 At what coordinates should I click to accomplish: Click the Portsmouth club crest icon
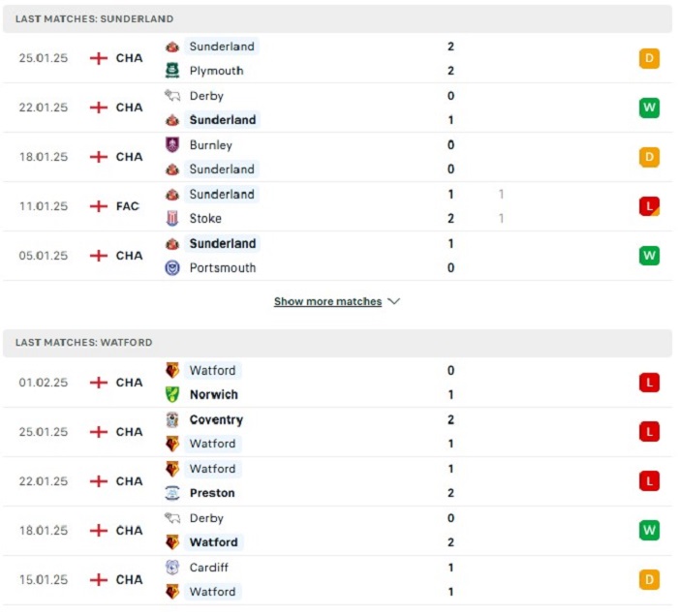click(x=172, y=268)
